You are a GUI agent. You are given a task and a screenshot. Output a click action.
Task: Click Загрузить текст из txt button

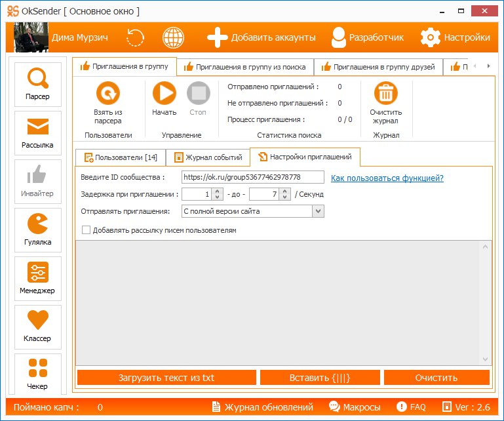[166, 378]
